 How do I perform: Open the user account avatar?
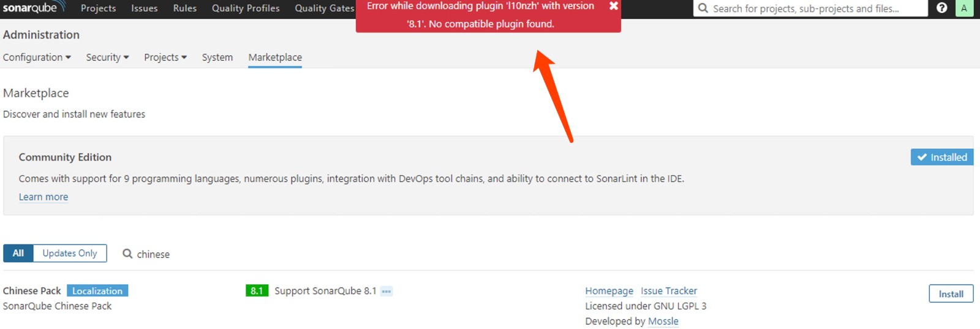[x=964, y=8]
